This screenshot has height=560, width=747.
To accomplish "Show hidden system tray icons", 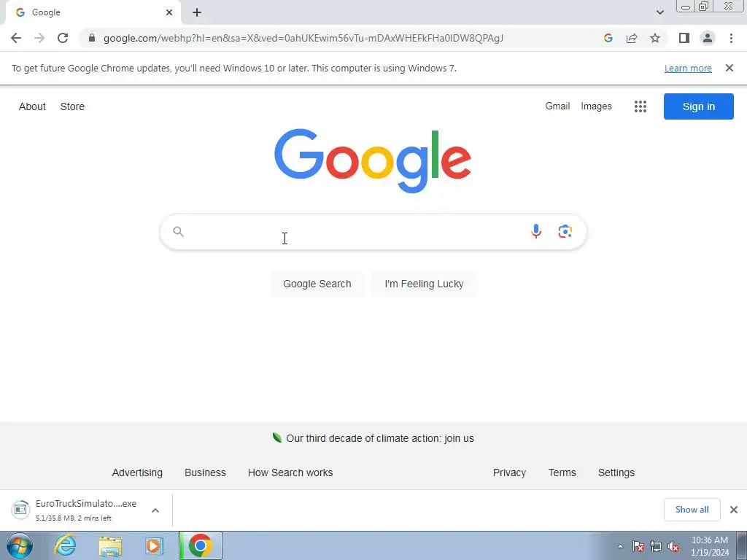I will point(620,546).
